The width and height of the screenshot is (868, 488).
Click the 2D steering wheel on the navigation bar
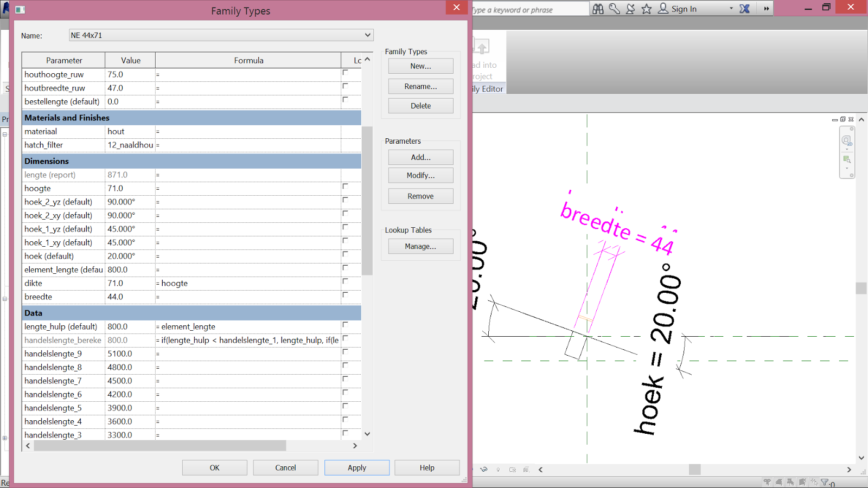pos(846,140)
